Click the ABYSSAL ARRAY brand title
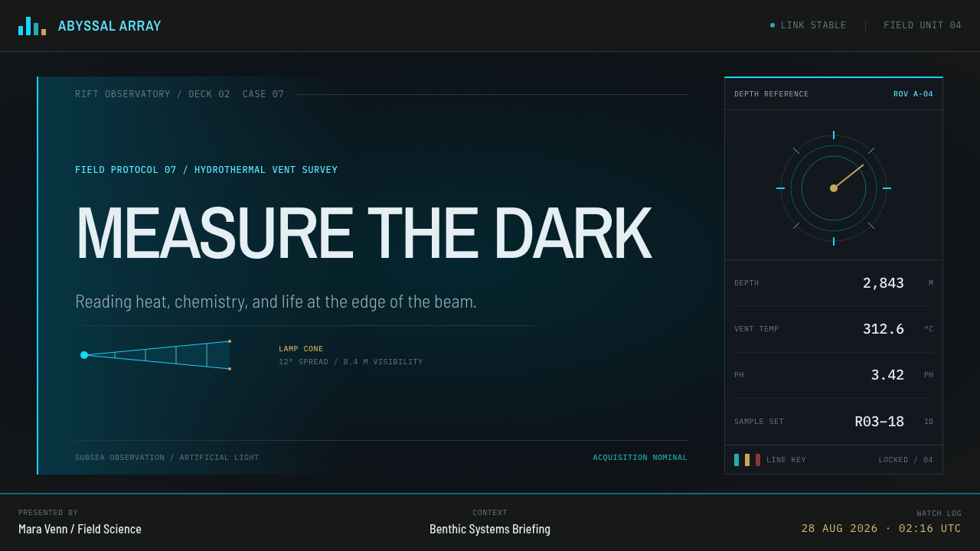Image resolution: width=980 pixels, height=551 pixels. tap(109, 26)
